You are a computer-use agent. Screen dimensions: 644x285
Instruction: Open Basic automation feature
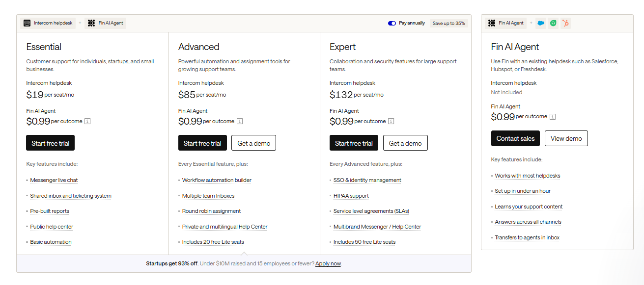click(51, 242)
